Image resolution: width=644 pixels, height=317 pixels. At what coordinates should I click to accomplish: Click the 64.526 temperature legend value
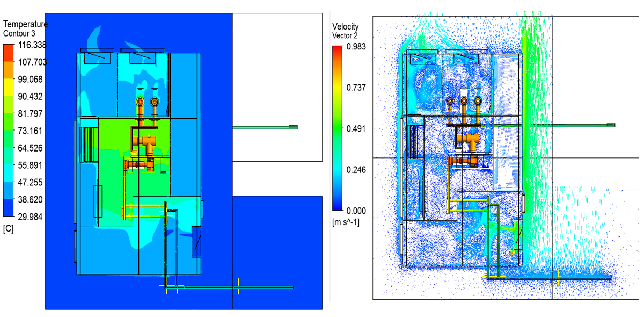(x=30, y=148)
